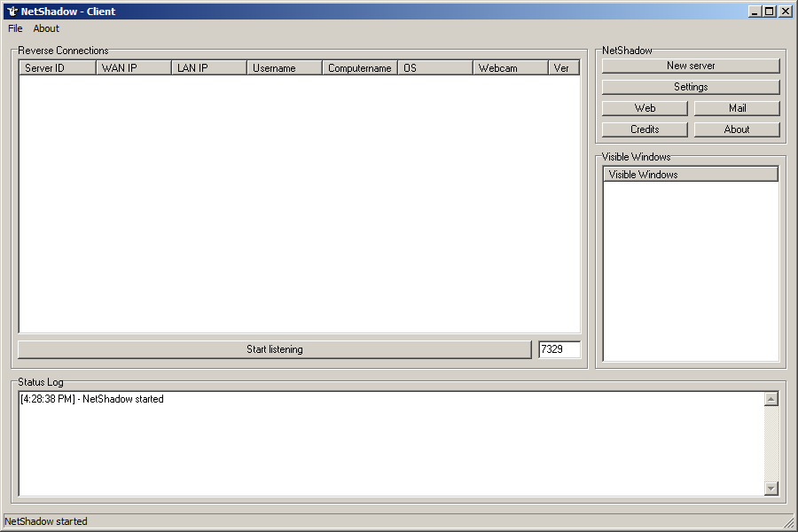
Task: Click the NetShadow icon in the title bar
Action: (12, 12)
